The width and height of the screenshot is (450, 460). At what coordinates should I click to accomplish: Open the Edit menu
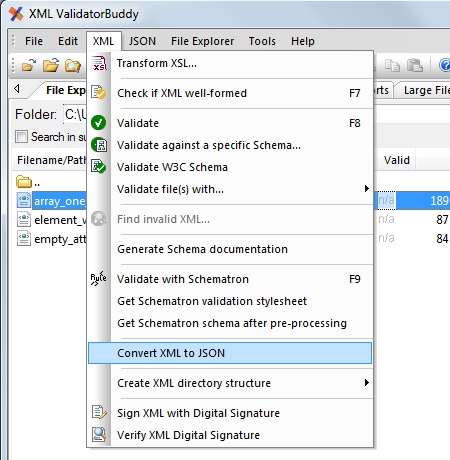pyautogui.click(x=68, y=41)
